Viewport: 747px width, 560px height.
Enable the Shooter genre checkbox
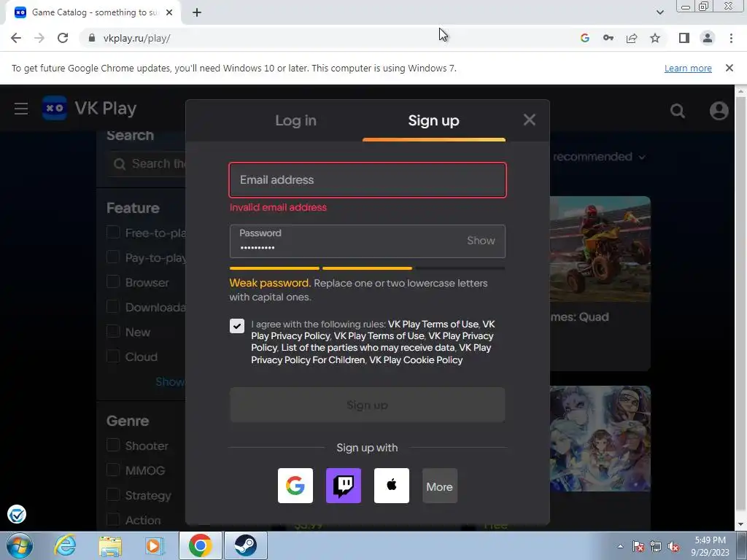tap(113, 446)
